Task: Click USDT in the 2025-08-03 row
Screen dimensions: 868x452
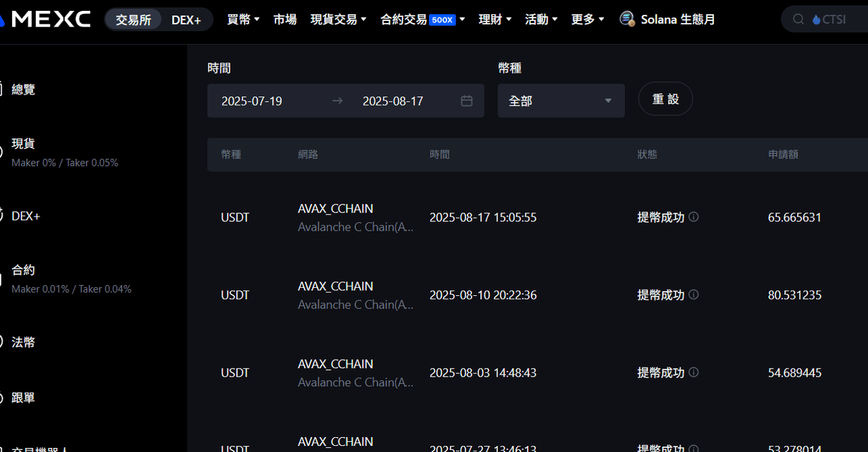Action: (x=235, y=373)
